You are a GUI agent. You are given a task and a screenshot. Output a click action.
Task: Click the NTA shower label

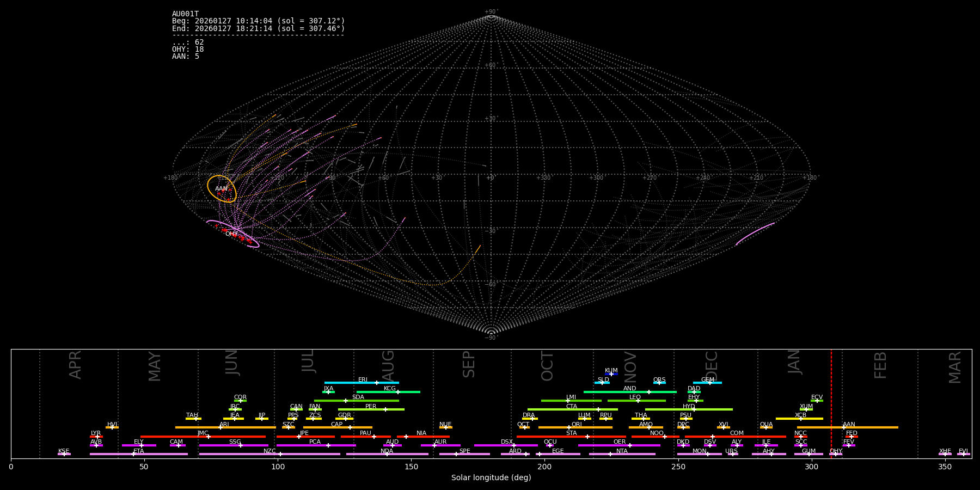pos(622,451)
